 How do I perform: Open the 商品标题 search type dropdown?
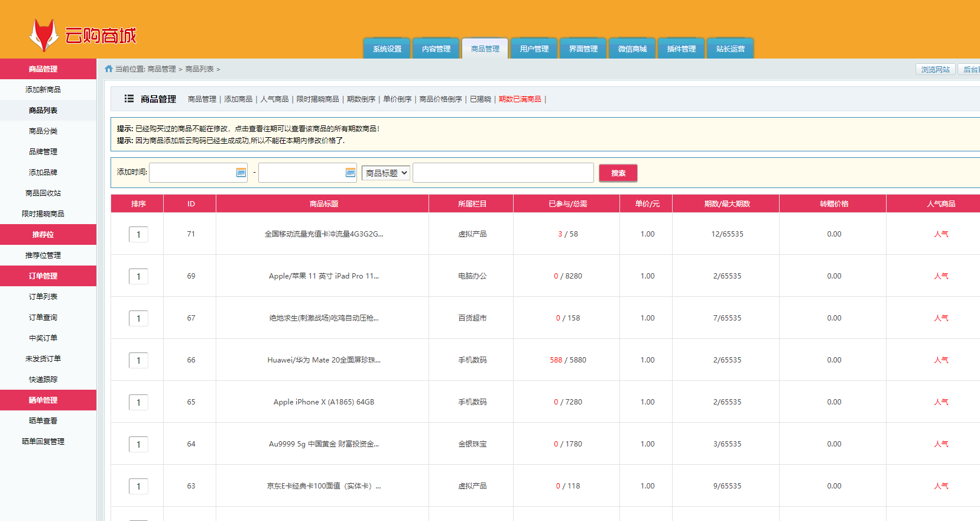point(386,173)
